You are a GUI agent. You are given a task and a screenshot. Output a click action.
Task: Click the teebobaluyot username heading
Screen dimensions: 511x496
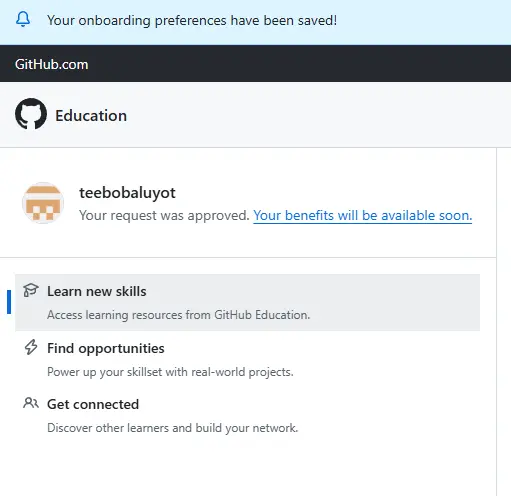pyautogui.click(x=127, y=193)
